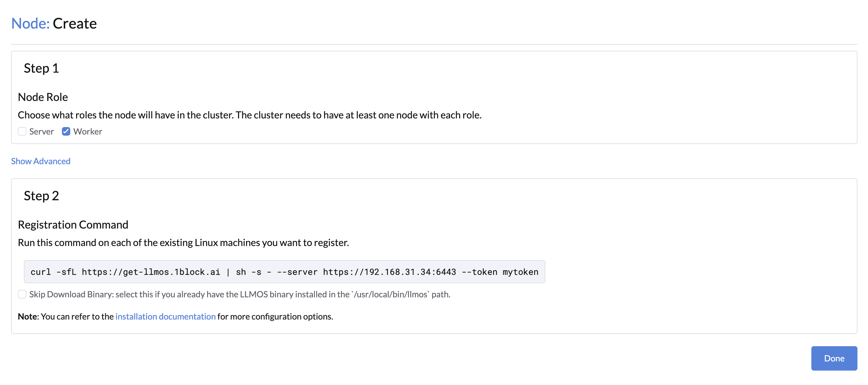868x385 pixels.
Task: Tick the Skip Download Binary checkbox
Action: (22, 295)
